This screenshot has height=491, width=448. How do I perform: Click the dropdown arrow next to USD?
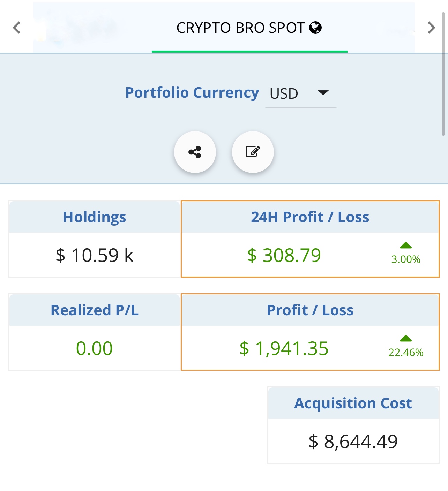point(323,93)
